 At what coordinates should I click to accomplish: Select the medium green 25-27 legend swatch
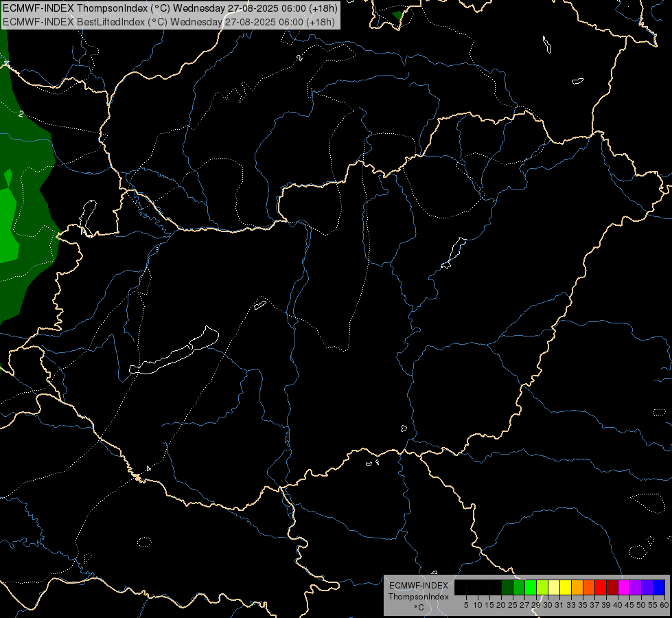tap(519, 587)
